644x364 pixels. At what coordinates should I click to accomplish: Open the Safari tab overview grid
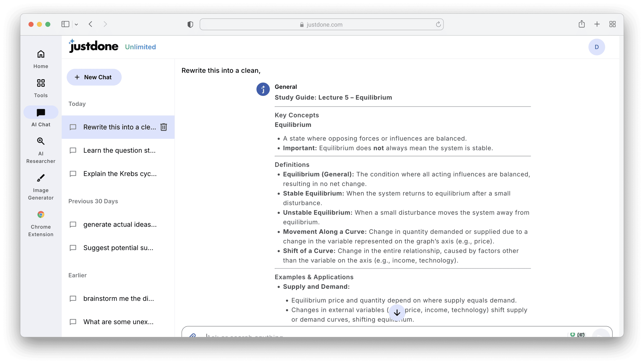click(x=612, y=24)
